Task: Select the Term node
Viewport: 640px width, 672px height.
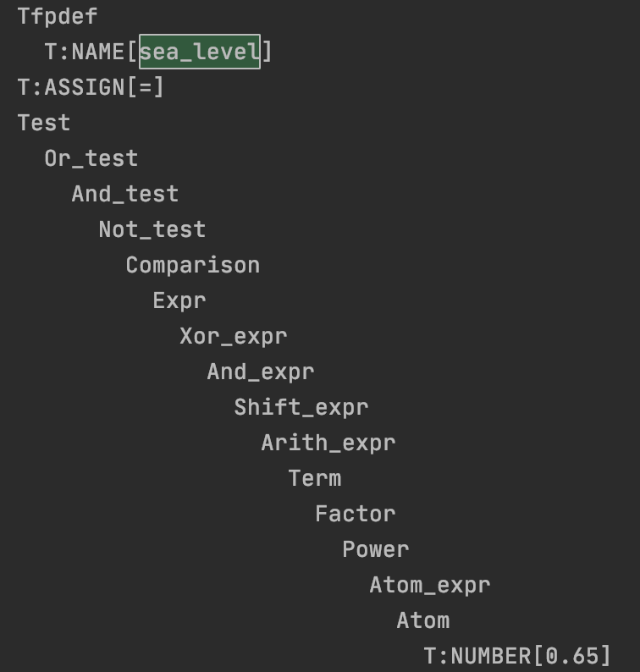Action: [x=315, y=479]
